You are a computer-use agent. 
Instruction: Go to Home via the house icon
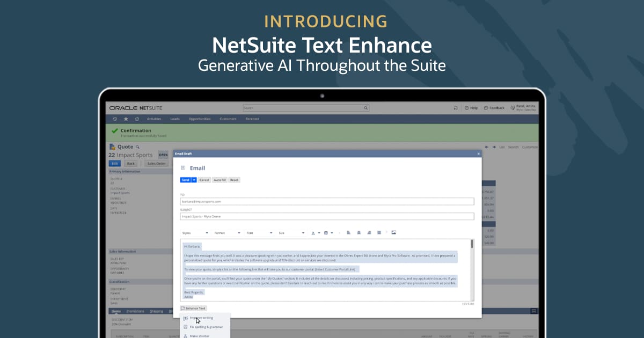[x=137, y=119]
